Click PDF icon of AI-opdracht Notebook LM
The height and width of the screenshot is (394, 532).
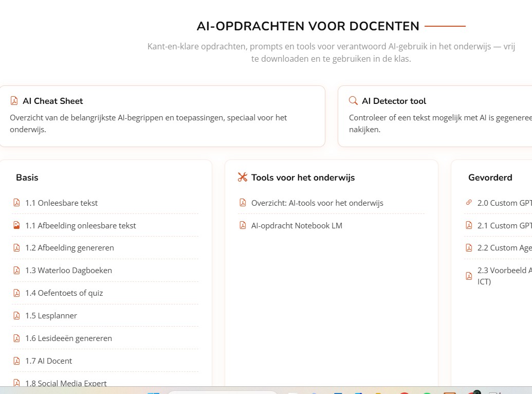click(x=243, y=225)
